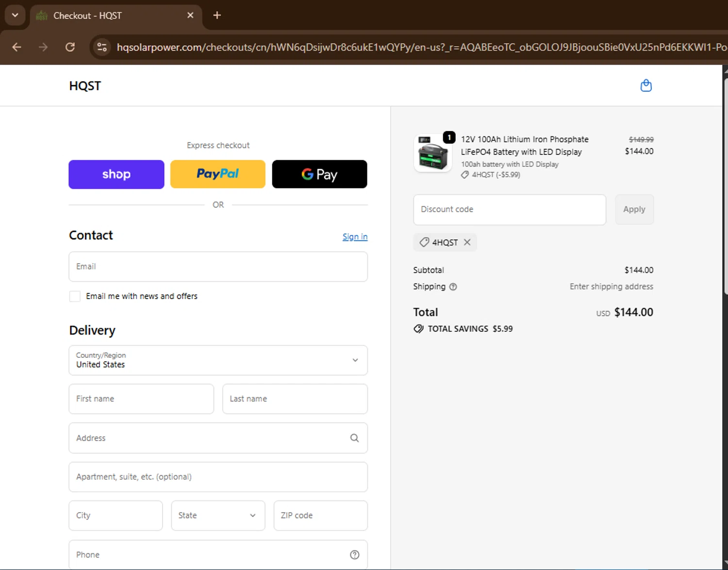This screenshot has height=570, width=728.
Task: Open site information icon in address bar
Action: click(102, 47)
